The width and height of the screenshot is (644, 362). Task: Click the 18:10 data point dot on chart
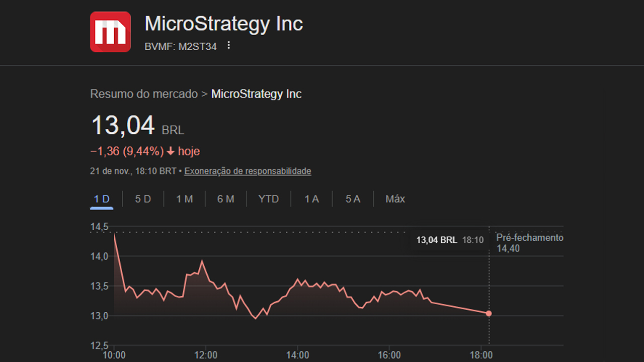point(489,314)
